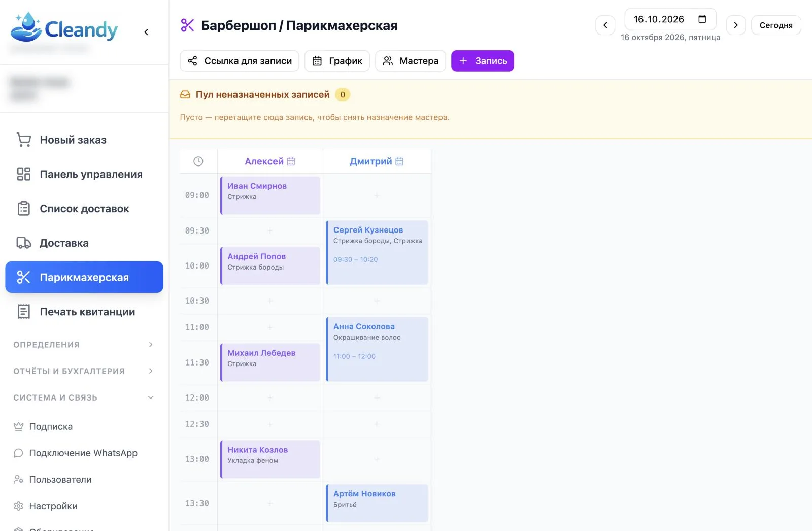Open Никита Козлов appointment card
This screenshot has width=812, height=531.
[270, 459]
